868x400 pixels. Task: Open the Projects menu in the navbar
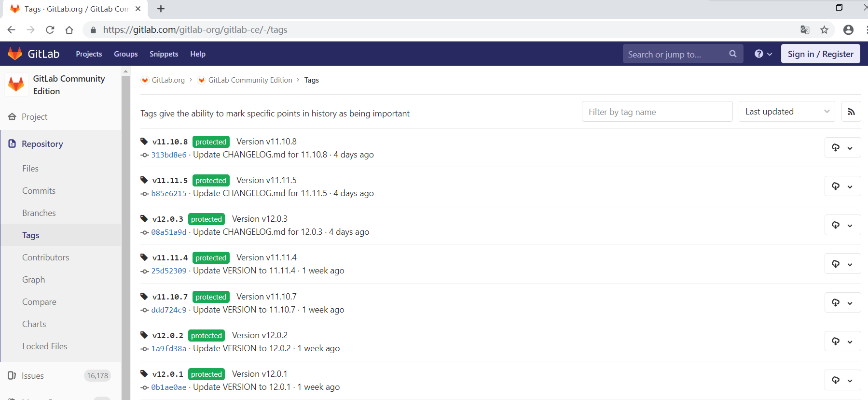(89, 54)
